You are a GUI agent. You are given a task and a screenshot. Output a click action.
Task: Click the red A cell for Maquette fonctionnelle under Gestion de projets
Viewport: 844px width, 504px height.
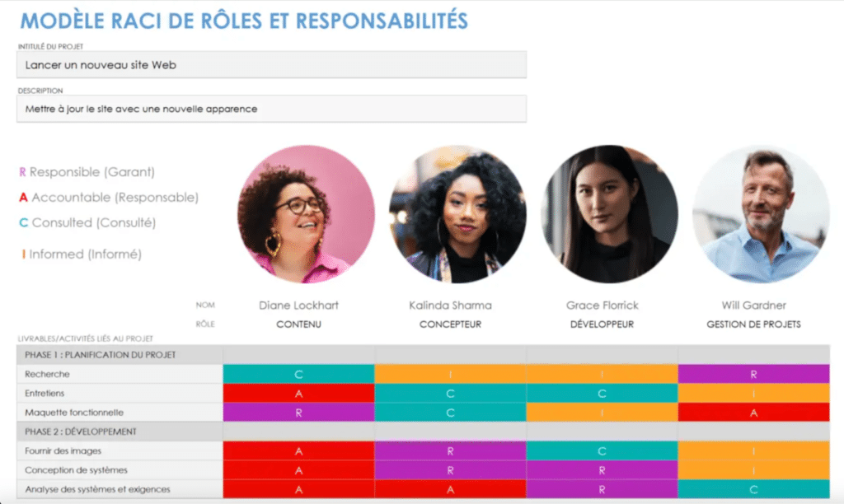tap(753, 413)
